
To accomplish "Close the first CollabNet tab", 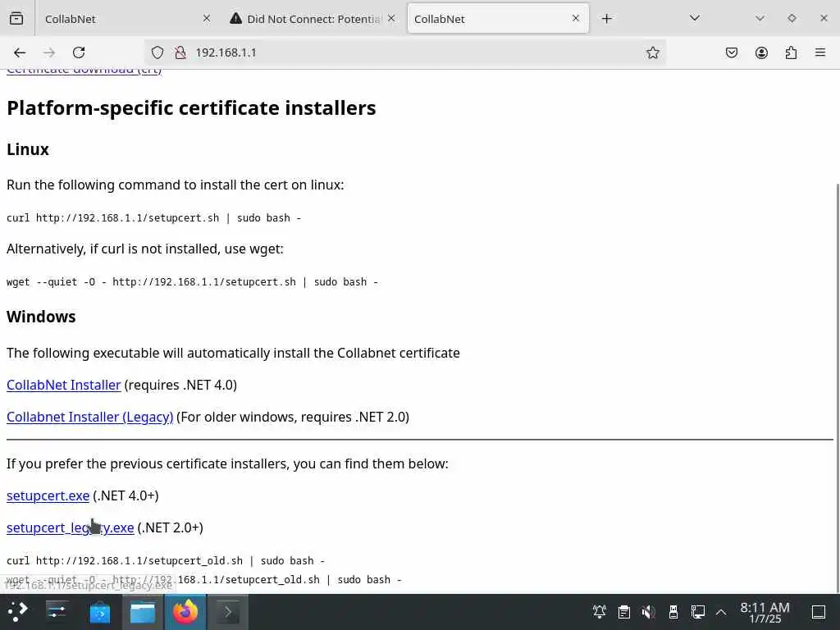I will point(207,18).
